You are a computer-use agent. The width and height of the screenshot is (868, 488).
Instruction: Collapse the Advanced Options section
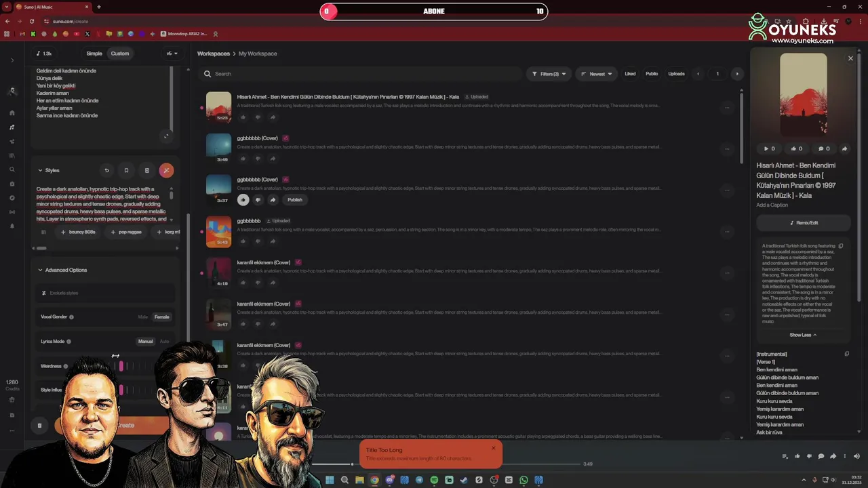(x=62, y=270)
